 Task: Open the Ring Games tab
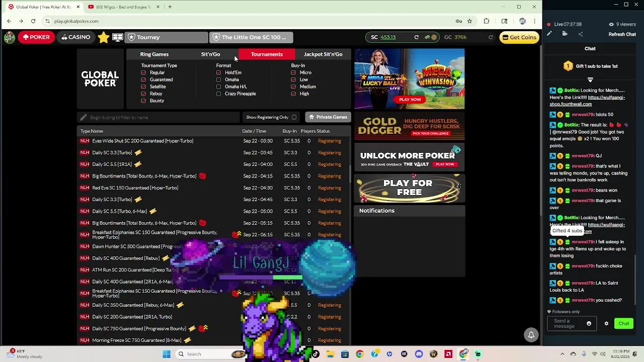point(154,54)
